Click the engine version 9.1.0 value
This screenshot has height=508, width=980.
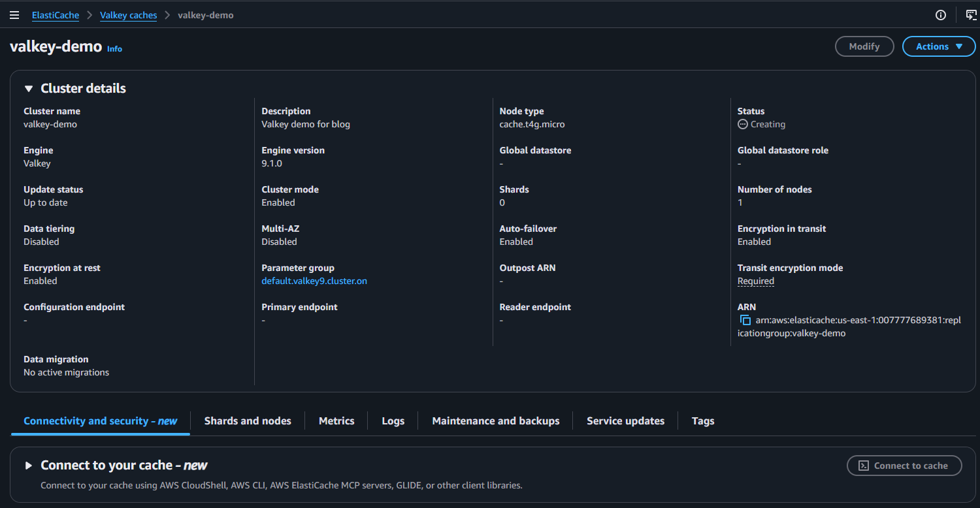(x=272, y=163)
